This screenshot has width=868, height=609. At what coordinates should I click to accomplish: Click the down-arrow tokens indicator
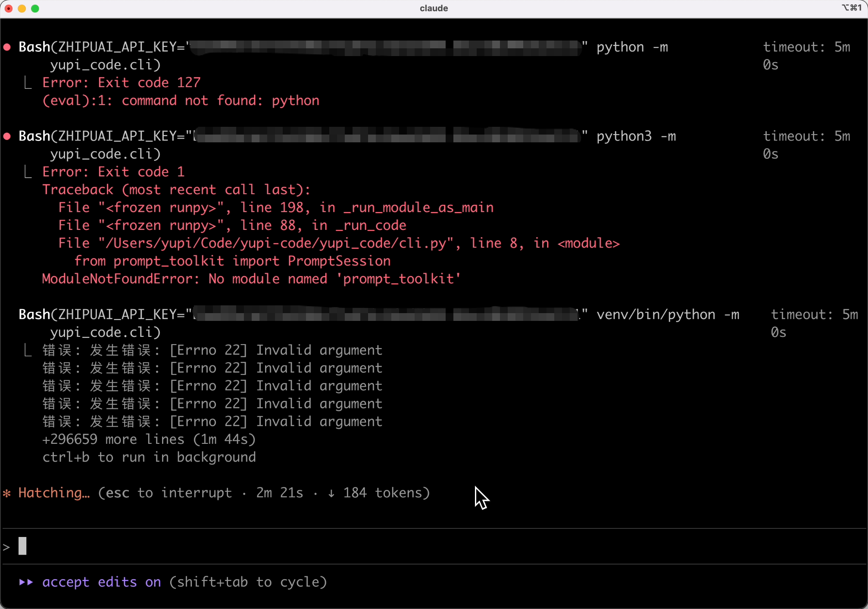331,493
